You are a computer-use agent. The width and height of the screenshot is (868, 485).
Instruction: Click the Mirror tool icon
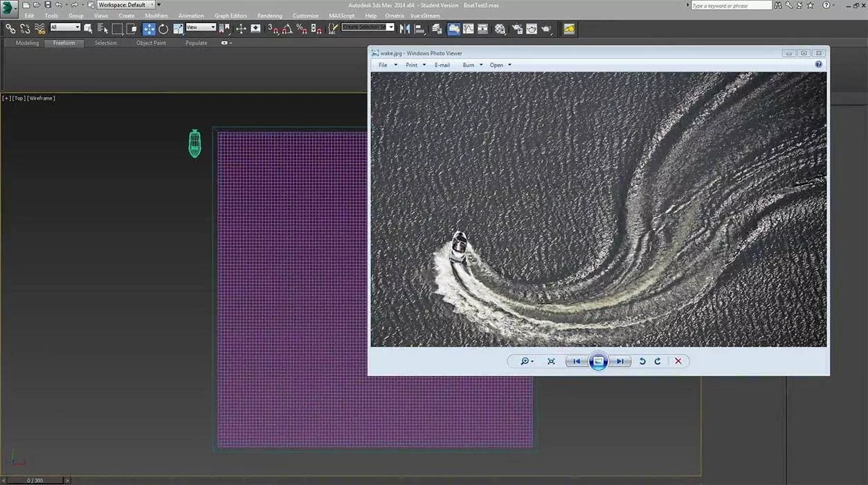[x=405, y=28]
